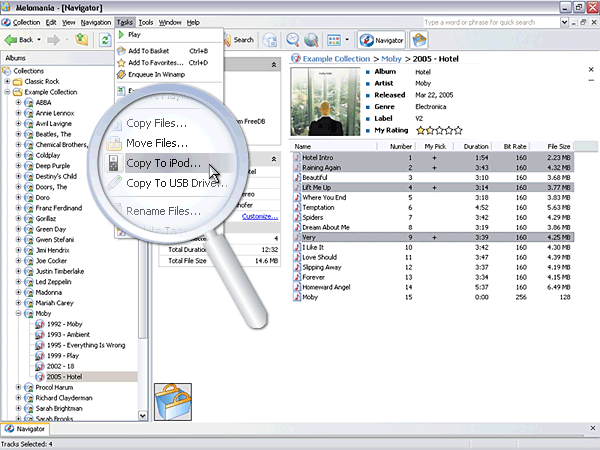This screenshot has height=450, width=600.
Task: Switch to the Navigator bottom tab
Action: (x=26, y=429)
